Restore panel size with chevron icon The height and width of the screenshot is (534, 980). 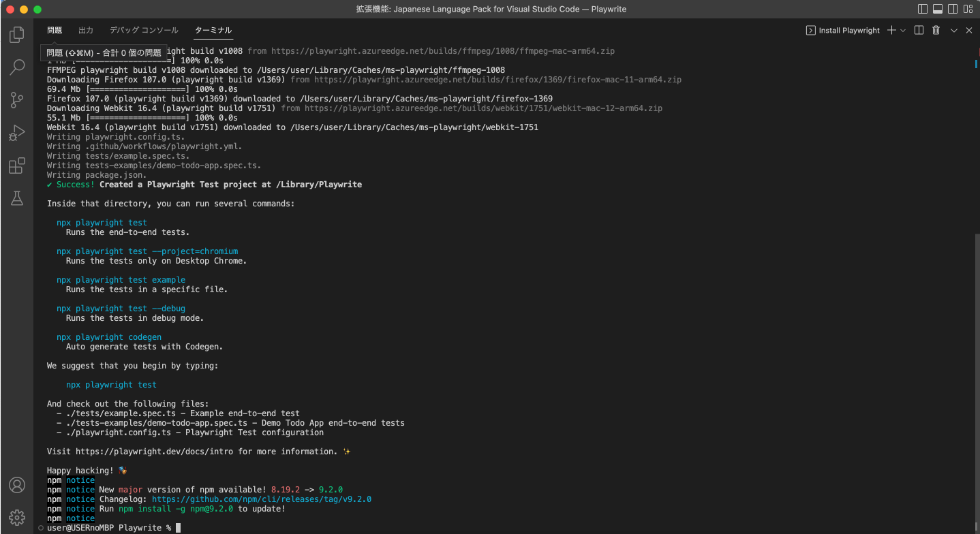point(953,30)
